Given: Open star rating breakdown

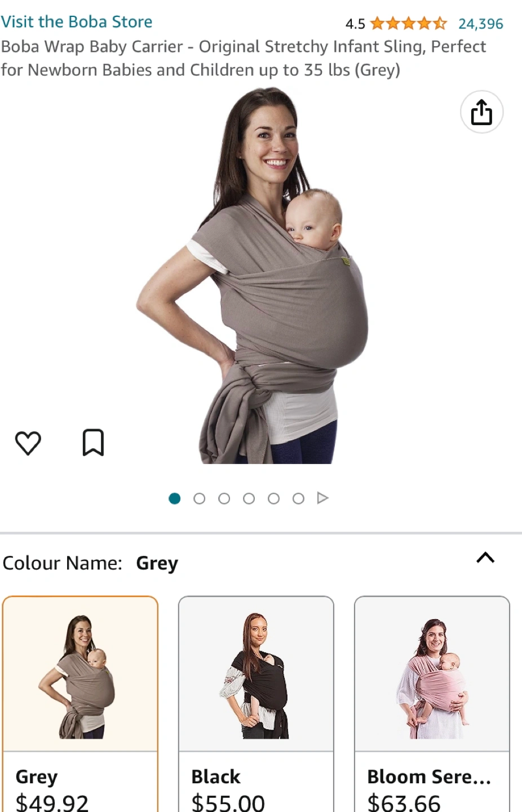Looking at the screenshot, I should pyautogui.click(x=408, y=24).
